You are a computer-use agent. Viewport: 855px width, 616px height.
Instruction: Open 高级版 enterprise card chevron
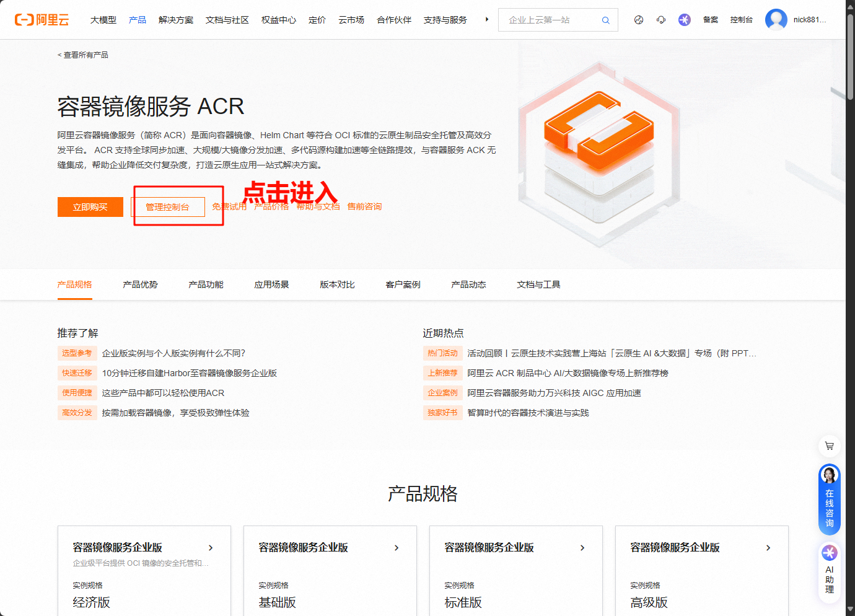coord(768,548)
